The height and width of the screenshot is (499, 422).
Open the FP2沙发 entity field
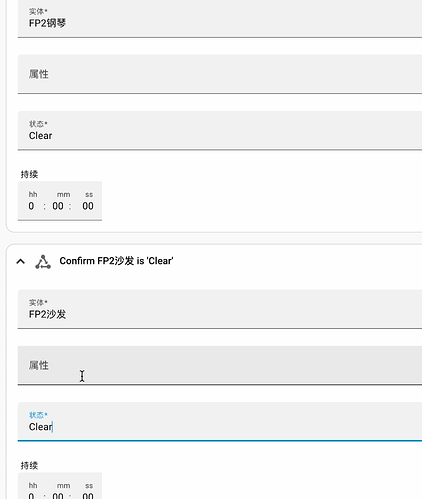tap(220, 309)
